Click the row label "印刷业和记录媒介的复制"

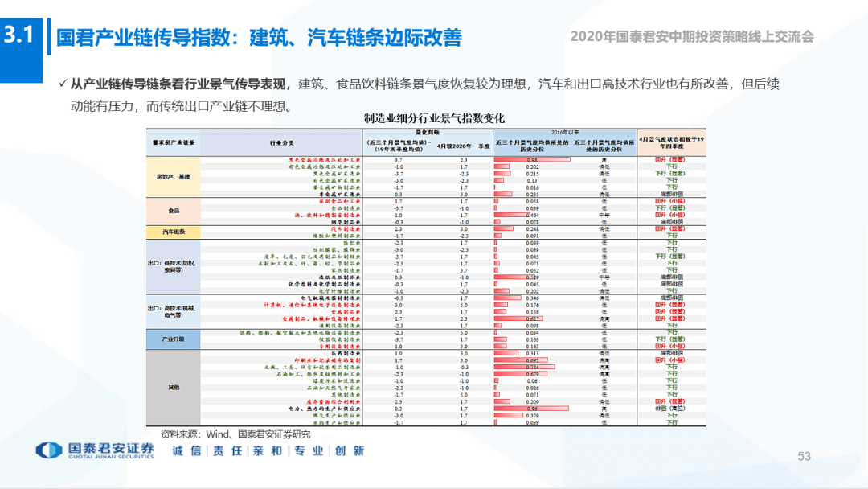point(328,360)
